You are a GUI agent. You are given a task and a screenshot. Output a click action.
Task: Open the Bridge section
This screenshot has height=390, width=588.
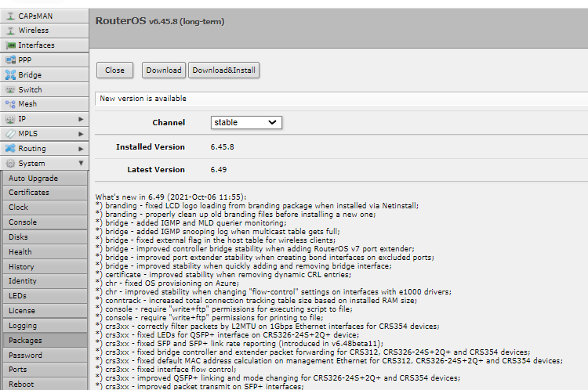point(44,75)
